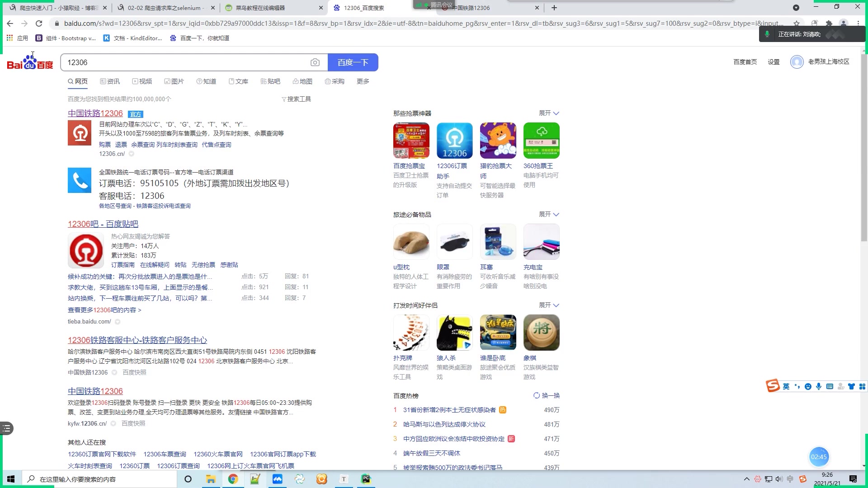Click the 眼罩 product thumbnail

click(455, 242)
